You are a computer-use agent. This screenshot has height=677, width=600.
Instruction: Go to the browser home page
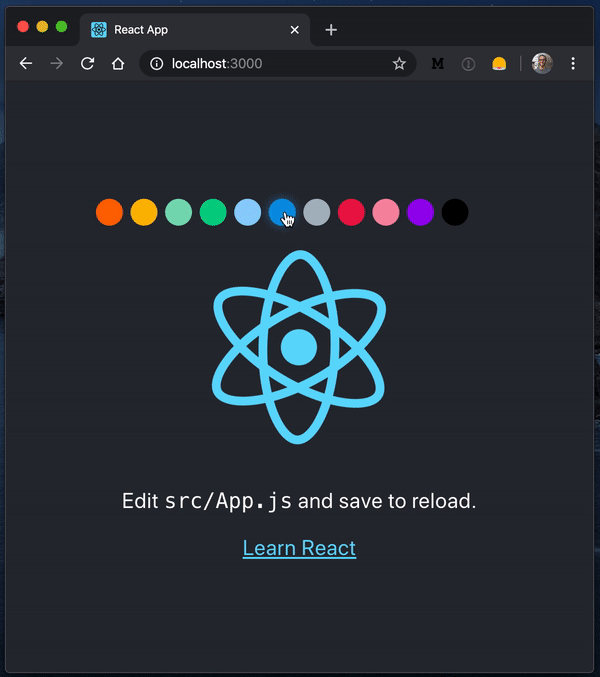[x=118, y=63]
